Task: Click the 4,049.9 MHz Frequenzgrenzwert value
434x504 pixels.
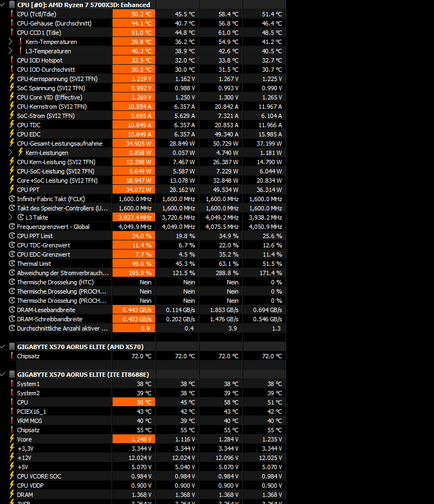Action: coord(135,227)
